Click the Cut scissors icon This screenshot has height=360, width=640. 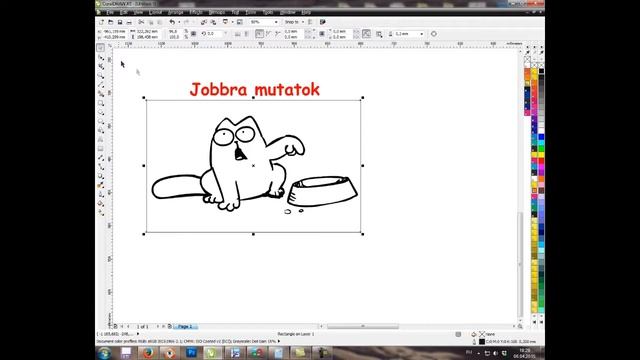141,22
